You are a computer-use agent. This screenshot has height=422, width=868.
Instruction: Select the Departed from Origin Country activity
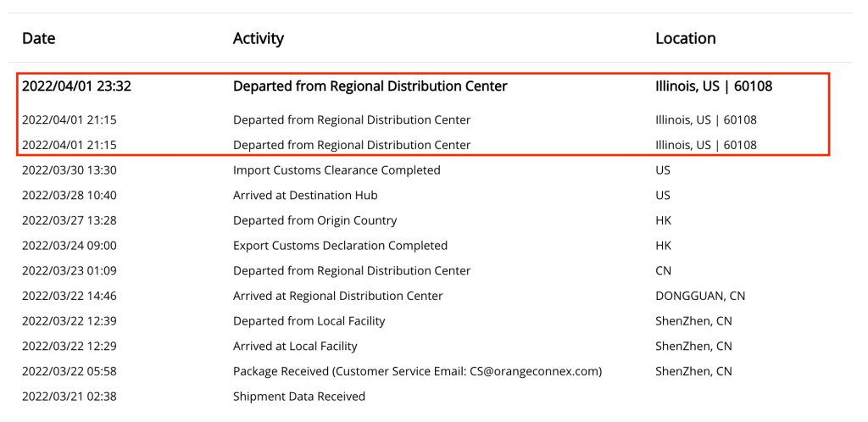coord(314,220)
